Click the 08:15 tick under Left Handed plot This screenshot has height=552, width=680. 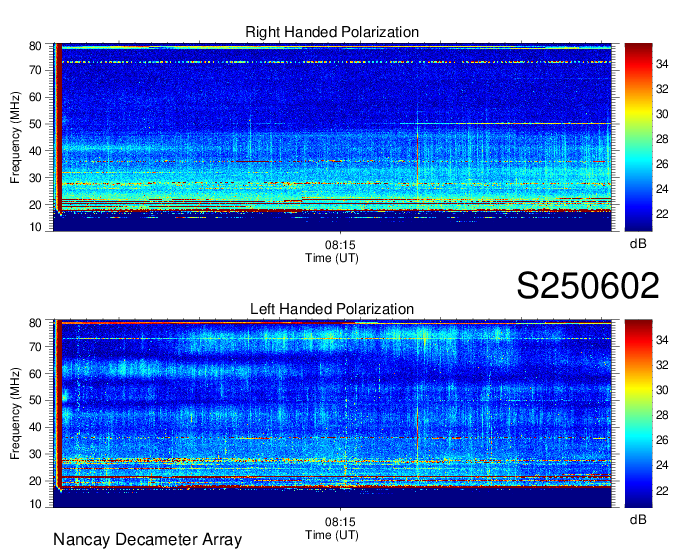point(340,521)
